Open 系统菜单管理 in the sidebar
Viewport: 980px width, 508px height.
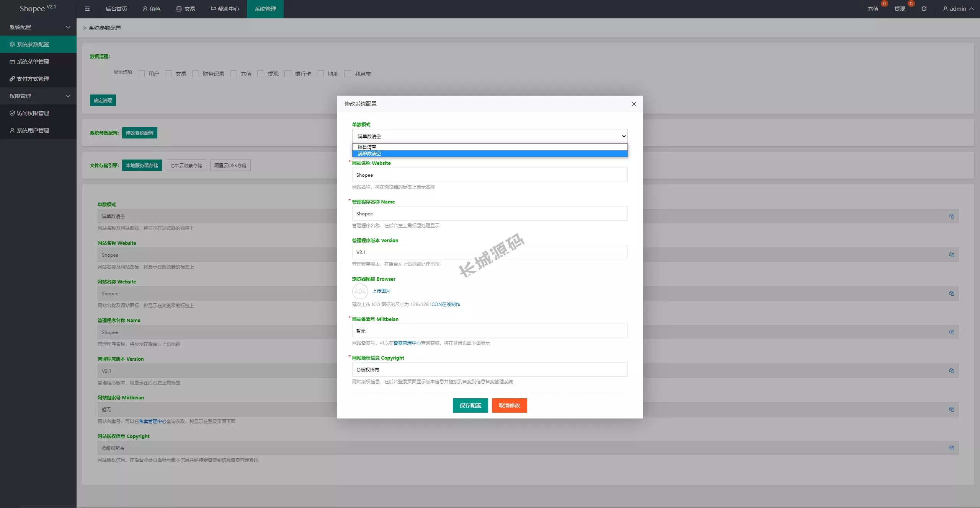click(38, 62)
